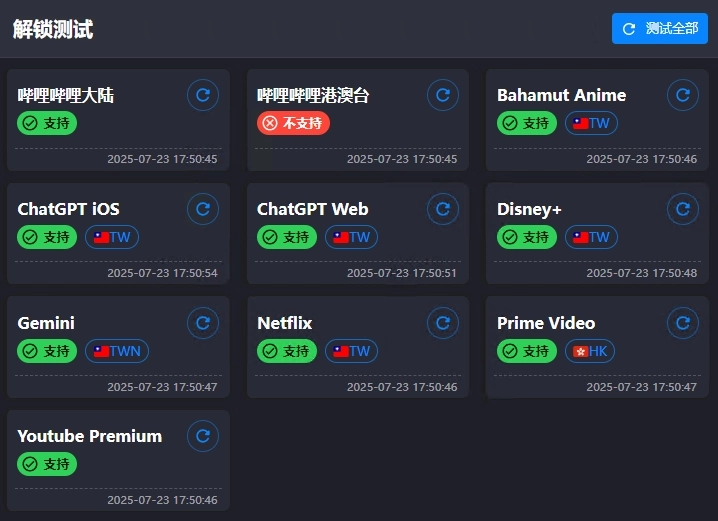
Task: Refresh the ChatGPT Web test
Action: [x=443, y=209]
